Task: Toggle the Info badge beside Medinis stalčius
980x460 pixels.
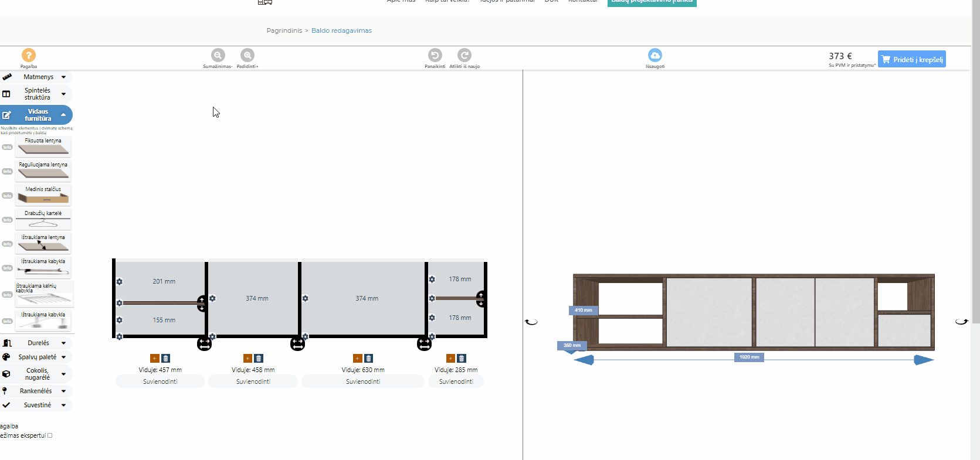Action: [x=7, y=196]
